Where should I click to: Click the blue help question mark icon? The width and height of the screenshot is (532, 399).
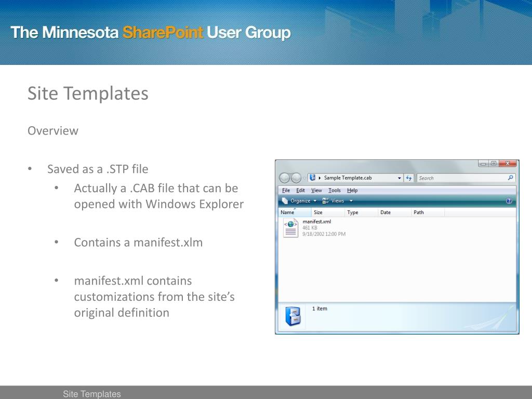coord(509,201)
